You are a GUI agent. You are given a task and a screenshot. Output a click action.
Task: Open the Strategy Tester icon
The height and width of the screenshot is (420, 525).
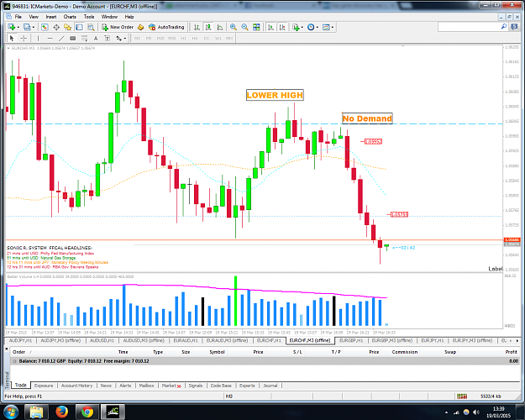(x=91, y=27)
